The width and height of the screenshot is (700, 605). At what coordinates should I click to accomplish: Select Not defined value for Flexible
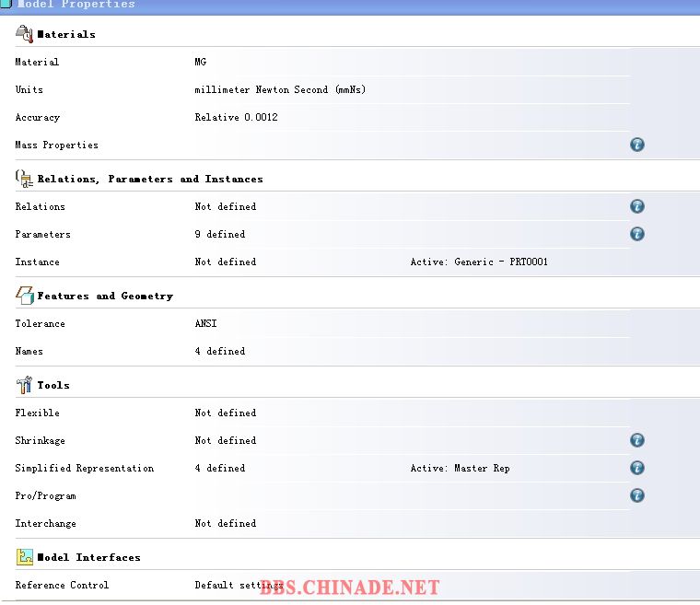click(226, 413)
